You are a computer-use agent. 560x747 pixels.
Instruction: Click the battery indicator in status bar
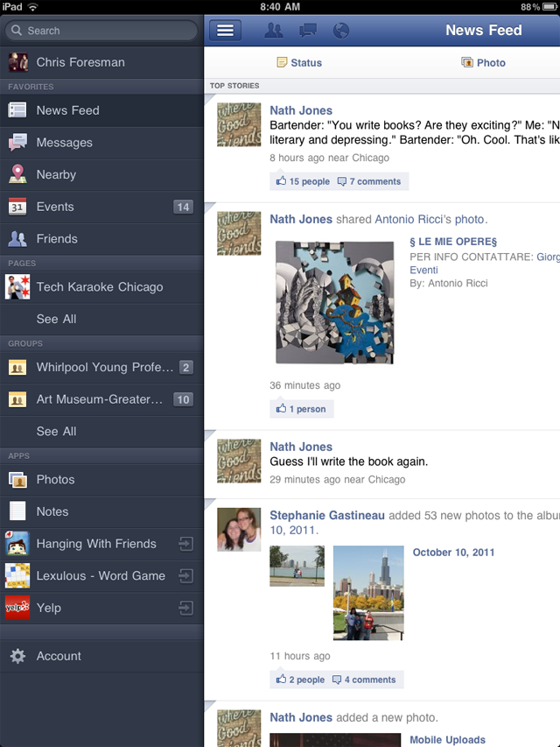coord(549,7)
